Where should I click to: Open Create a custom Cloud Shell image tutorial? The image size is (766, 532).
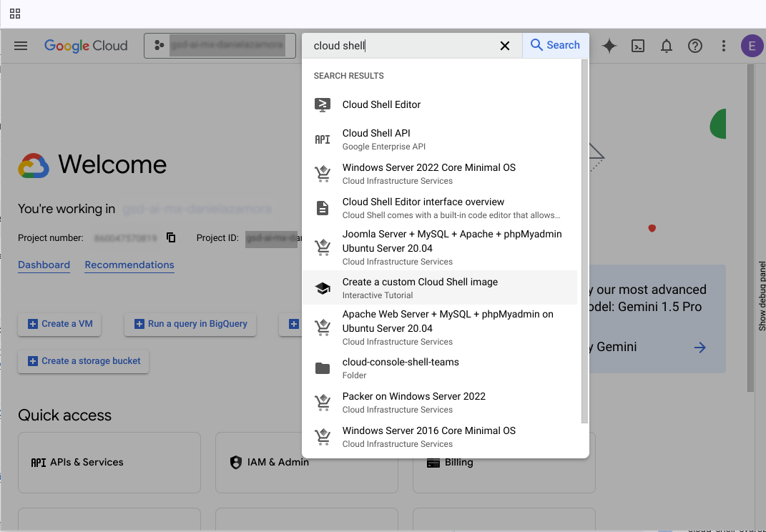pos(420,287)
